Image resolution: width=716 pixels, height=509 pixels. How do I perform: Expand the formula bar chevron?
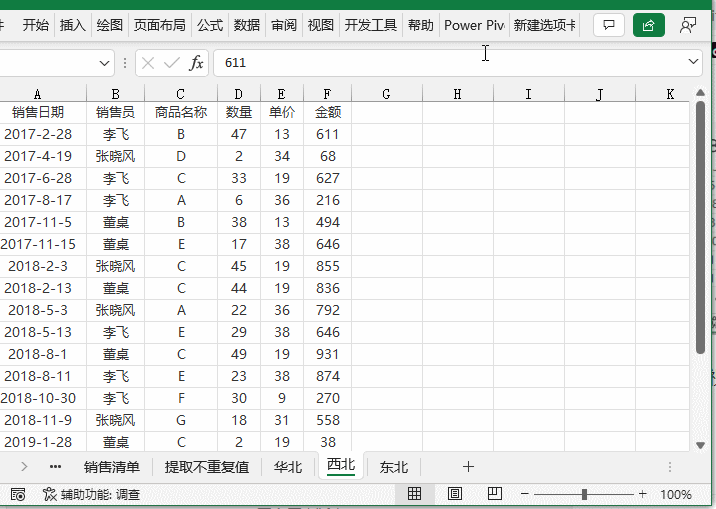click(x=693, y=62)
